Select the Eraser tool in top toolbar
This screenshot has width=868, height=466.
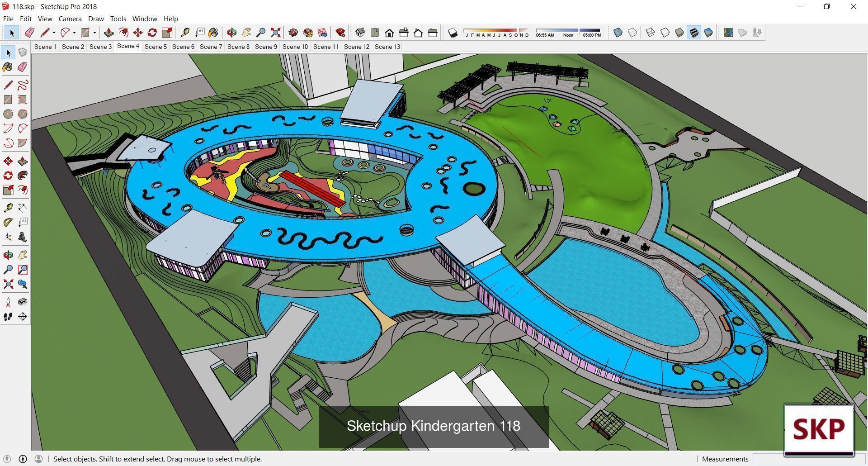pyautogui.click(x=29, y=33)
